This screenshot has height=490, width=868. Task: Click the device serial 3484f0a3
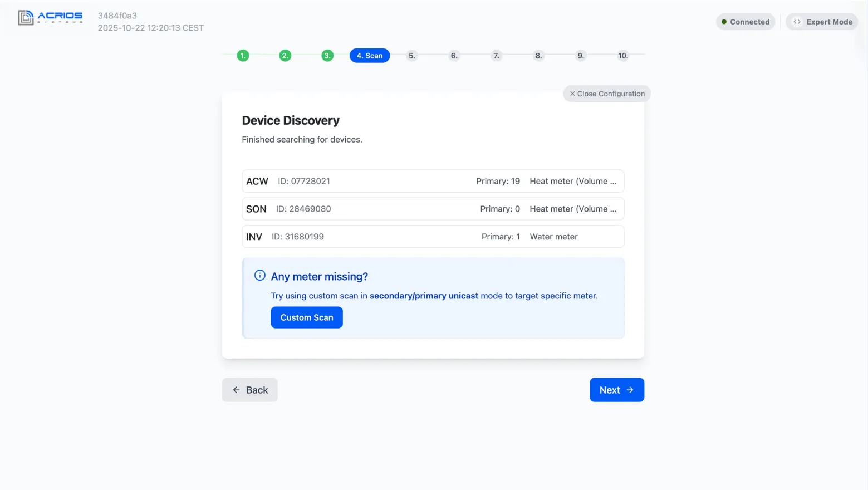pyautogui.click(x=117, y=16)
